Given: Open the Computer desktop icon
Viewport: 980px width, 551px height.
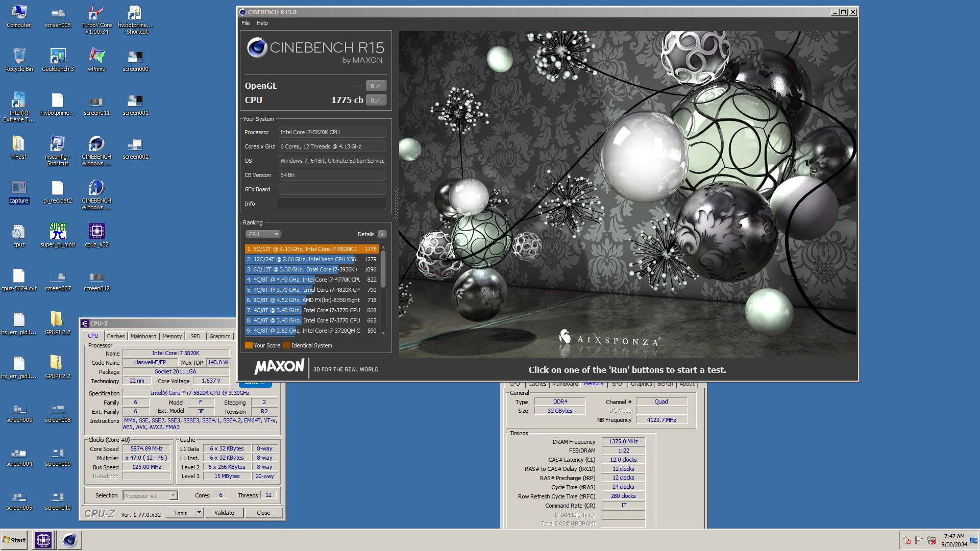Looking at the screenshot, I should tap(19, 17).
